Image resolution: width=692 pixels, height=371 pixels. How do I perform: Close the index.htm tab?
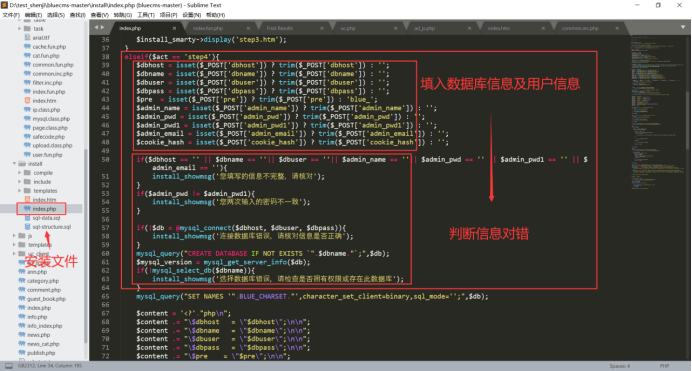pyautogui.click(x=543, y=28)
